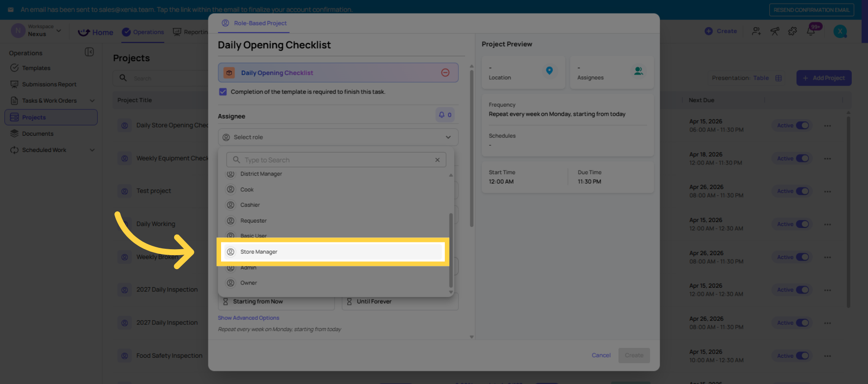The height and width of the screenshot is (384, 868).
Task: Uncheck the template completion required checkbox
Action: click(x=223, y=92)
